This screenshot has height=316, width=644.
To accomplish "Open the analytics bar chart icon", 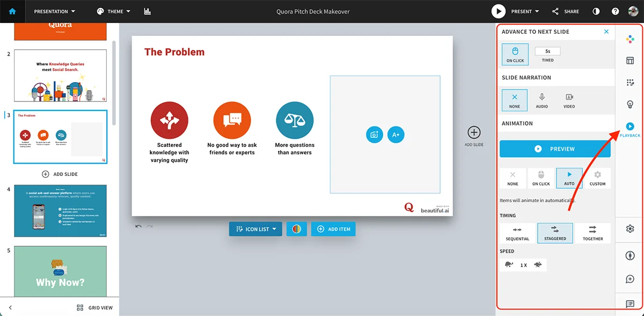I will (x=148, y=11).
